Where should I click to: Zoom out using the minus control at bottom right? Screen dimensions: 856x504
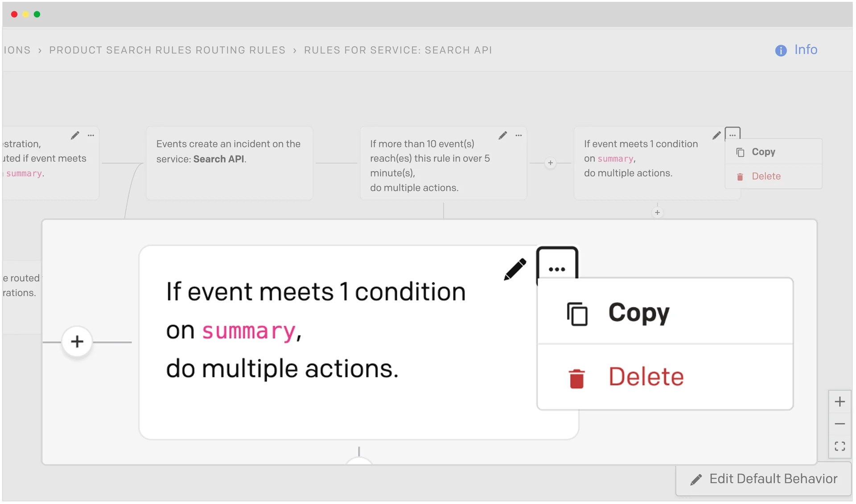(x=840, y=423)
